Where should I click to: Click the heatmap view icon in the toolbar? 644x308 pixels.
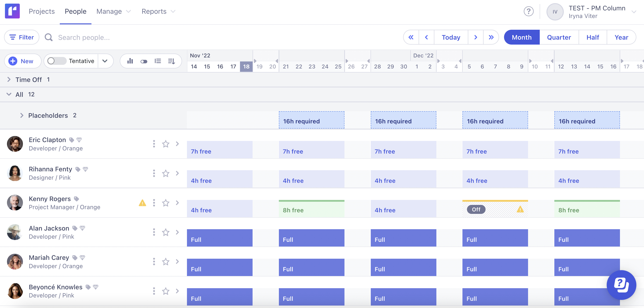144,61
